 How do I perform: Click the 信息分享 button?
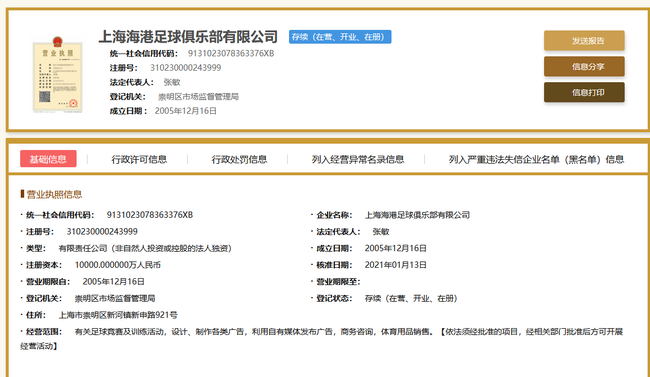point(584,66)
